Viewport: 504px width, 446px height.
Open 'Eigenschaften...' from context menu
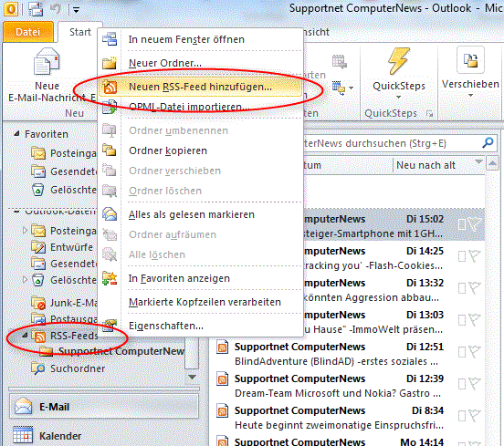click(x=201, y=326)
